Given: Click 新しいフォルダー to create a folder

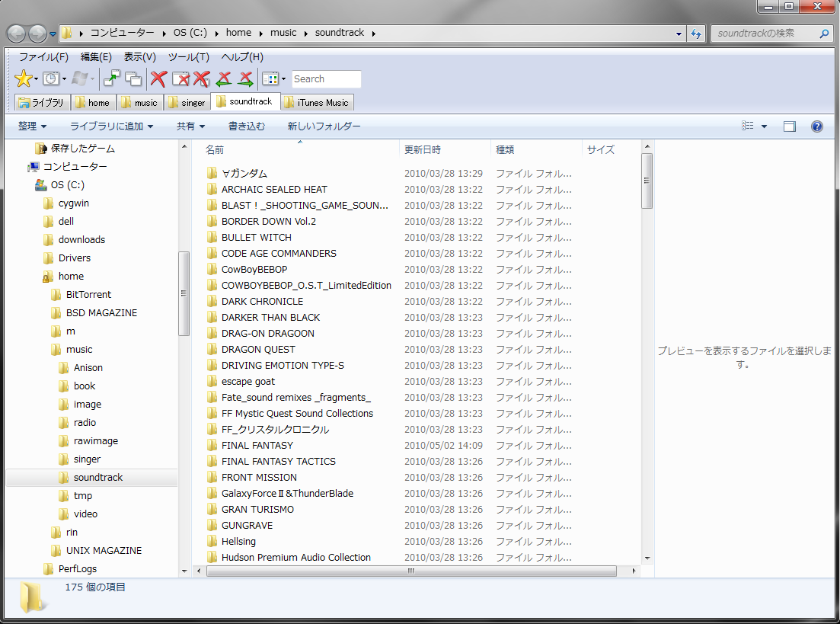Looking at the screenshot, I should coord(324,126).
